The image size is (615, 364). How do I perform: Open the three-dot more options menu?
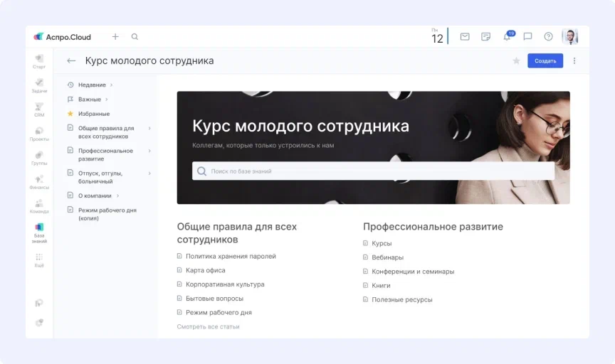pos(574,60)
